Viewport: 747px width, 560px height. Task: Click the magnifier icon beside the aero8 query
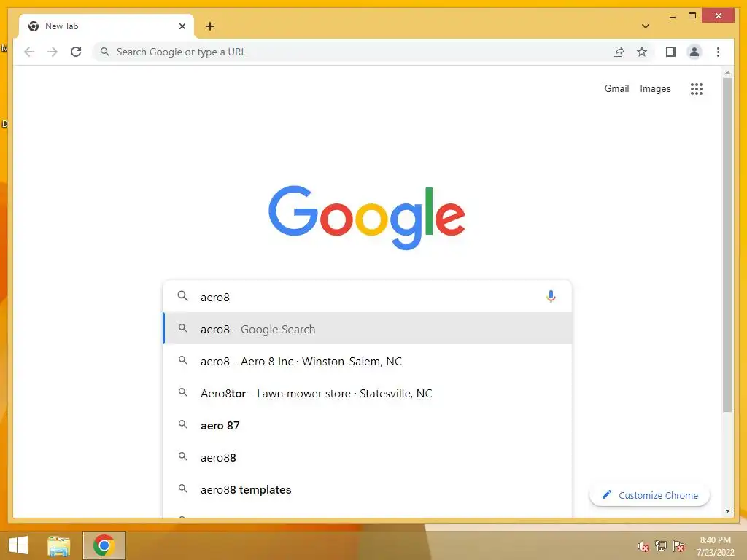coord(182,296)
